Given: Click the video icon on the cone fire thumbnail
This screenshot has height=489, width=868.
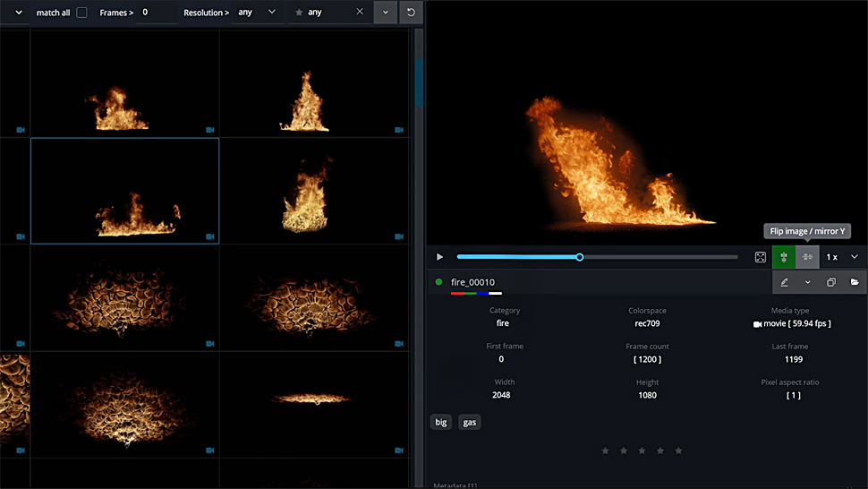Looking at the screenshot, I should (x=399, y=130).
